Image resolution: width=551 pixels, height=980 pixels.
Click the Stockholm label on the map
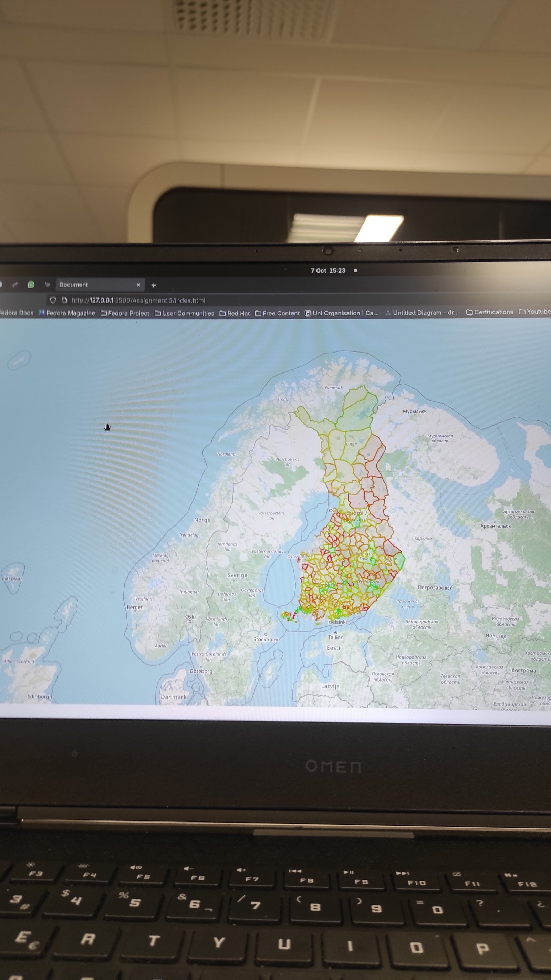point(266,640)
